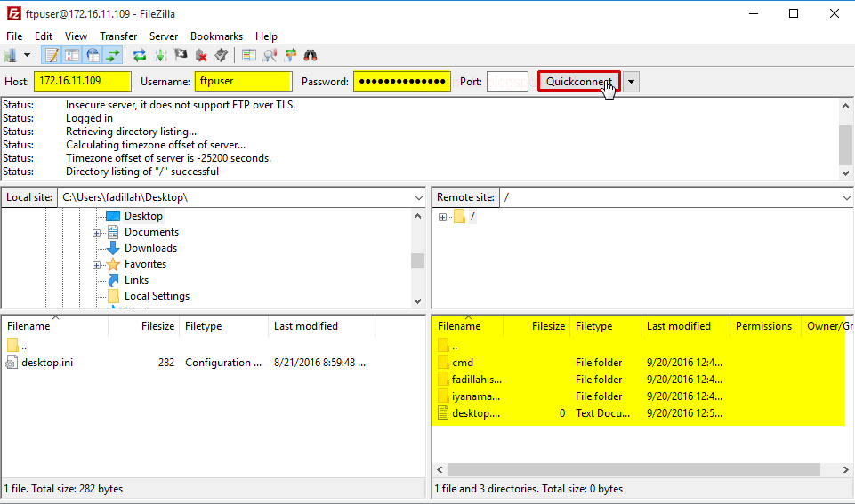Select the remote desktop.... text document

[475, 413]
